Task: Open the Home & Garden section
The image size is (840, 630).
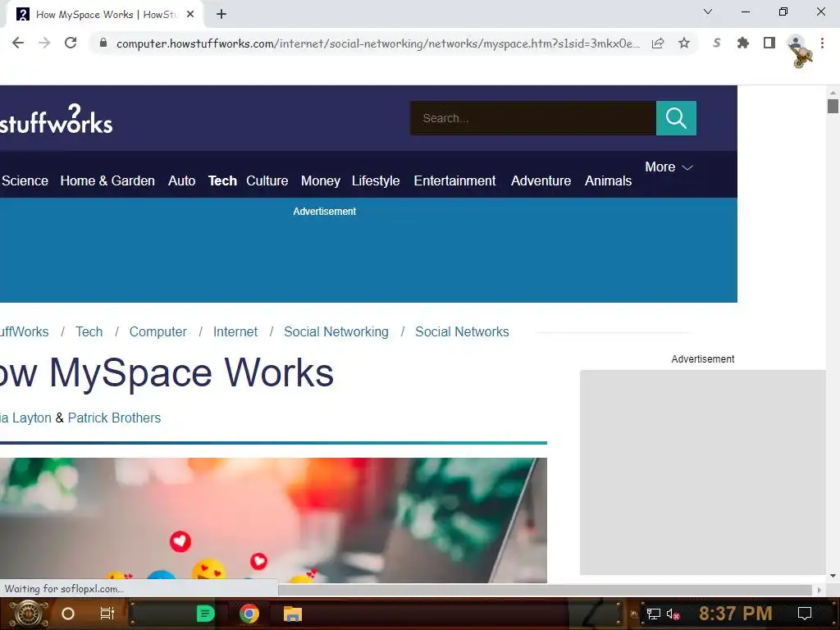Action: (x=107, y=181)
